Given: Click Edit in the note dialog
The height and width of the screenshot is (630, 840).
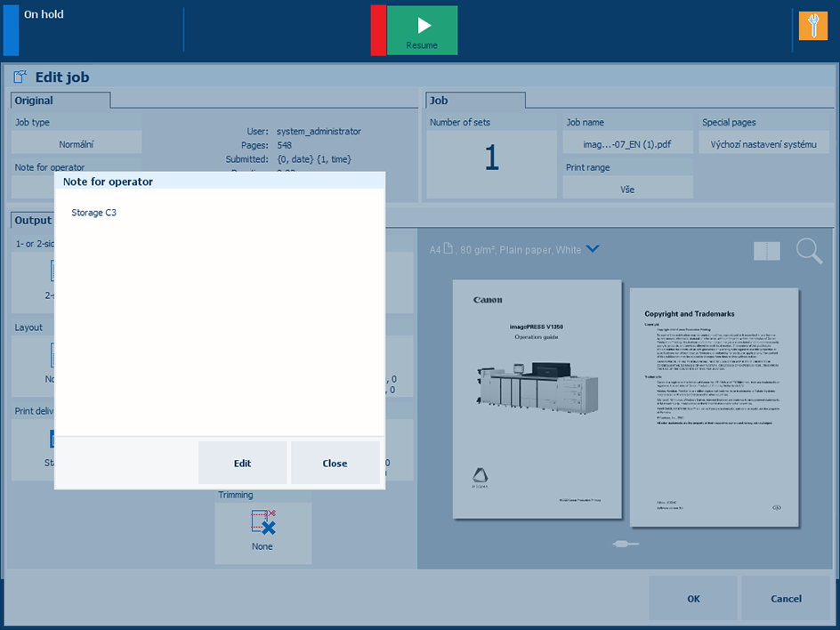Looking at the screenshot, I should tap(242, 463).
